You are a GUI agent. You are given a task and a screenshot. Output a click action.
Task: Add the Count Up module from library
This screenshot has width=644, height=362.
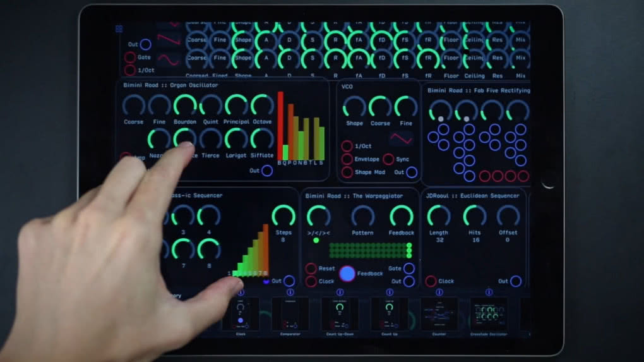click(390, 315)
